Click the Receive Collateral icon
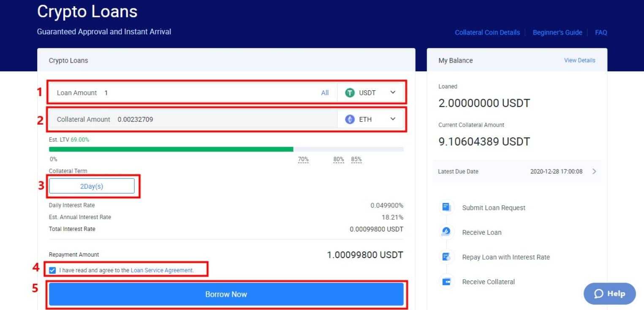 [446, 282]
